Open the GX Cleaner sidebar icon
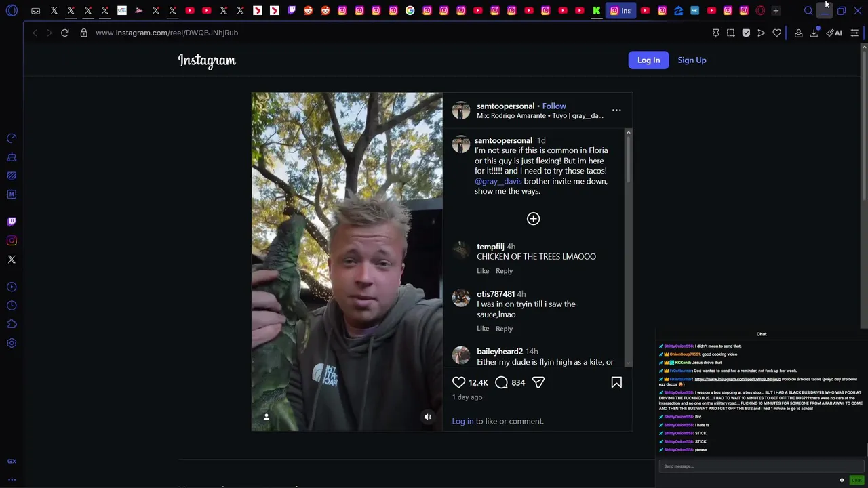This screenshot has height=488, width=868. [12, 157]
